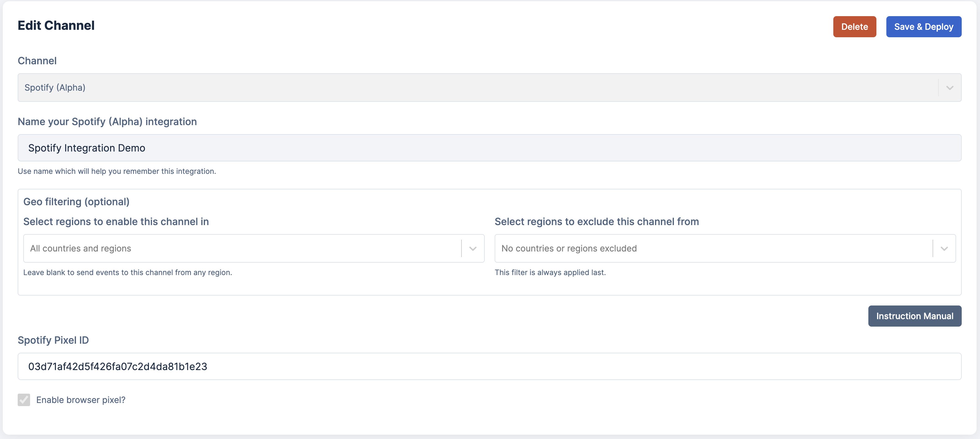Expand the Channel dropdown chevron
Image resolution: width=980 pixels, height=439 pixels.
coord(949,88)
